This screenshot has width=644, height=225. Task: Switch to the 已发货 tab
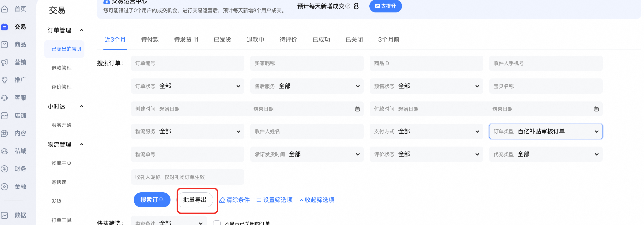pyautogui.click(x=222, y=39)
